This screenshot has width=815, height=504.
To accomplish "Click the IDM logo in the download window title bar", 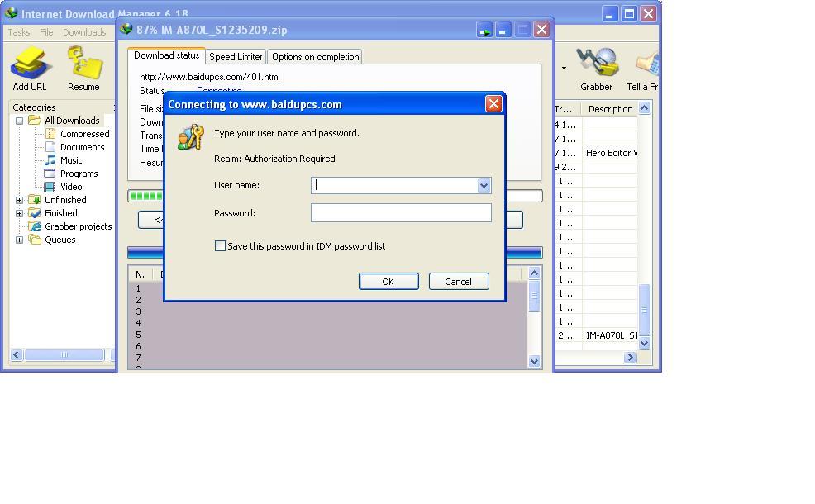I will pyautogui.click(x=126, y=29).
